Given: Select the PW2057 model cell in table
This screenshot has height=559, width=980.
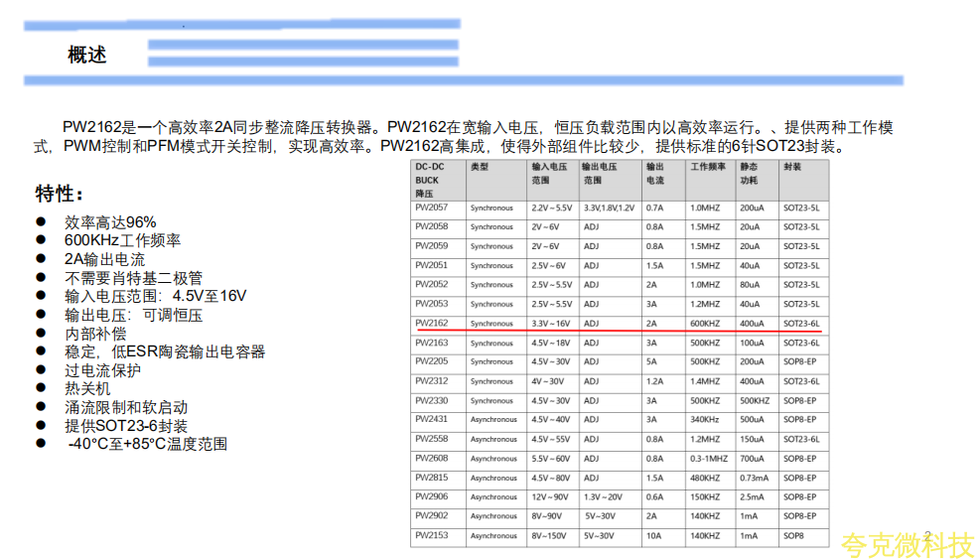Looking at the screenshot, I should coord(432,208).
